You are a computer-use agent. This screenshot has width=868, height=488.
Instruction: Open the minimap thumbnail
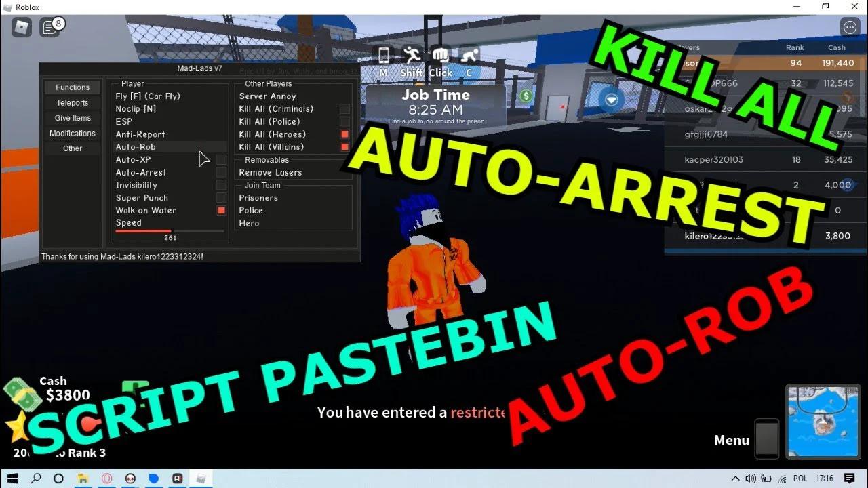(x=823, y=420)
